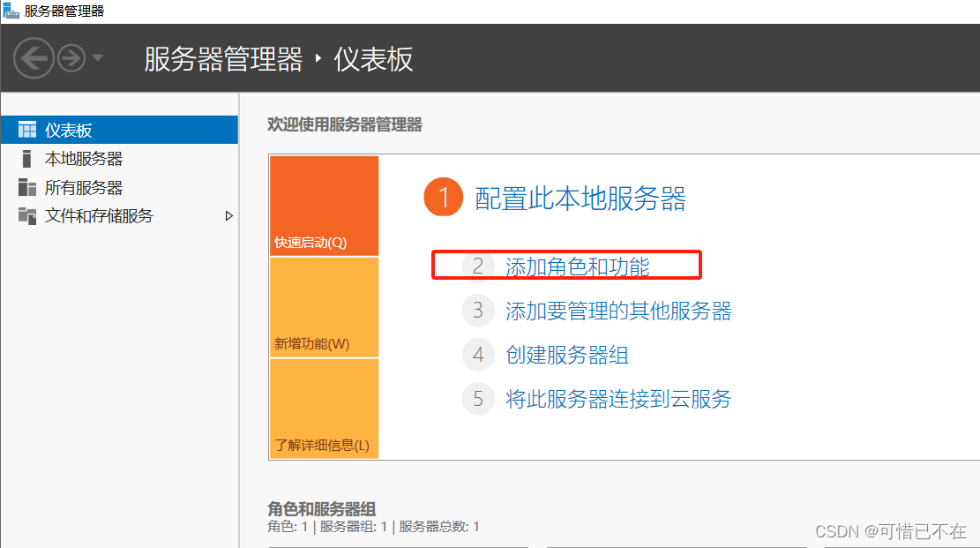Select the 新增功能(W) tile
Viewport: 980px width, 548px height.
(x=325, y=307)
